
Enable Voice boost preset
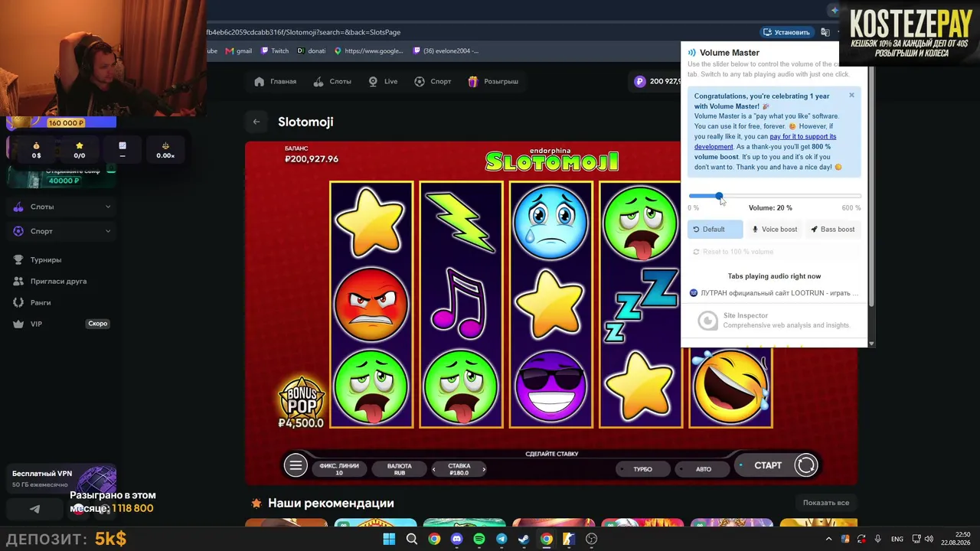tap(774, 230)
